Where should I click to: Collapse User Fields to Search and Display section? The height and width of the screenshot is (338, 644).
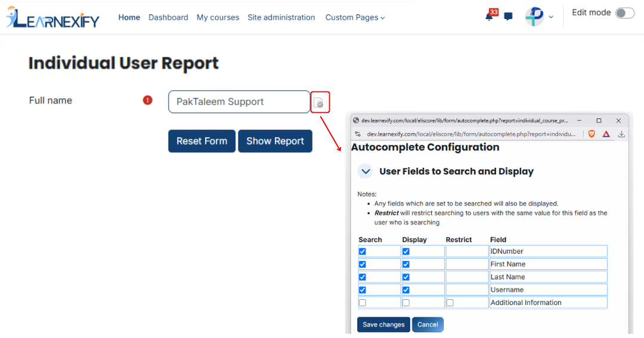coord(365,171)
